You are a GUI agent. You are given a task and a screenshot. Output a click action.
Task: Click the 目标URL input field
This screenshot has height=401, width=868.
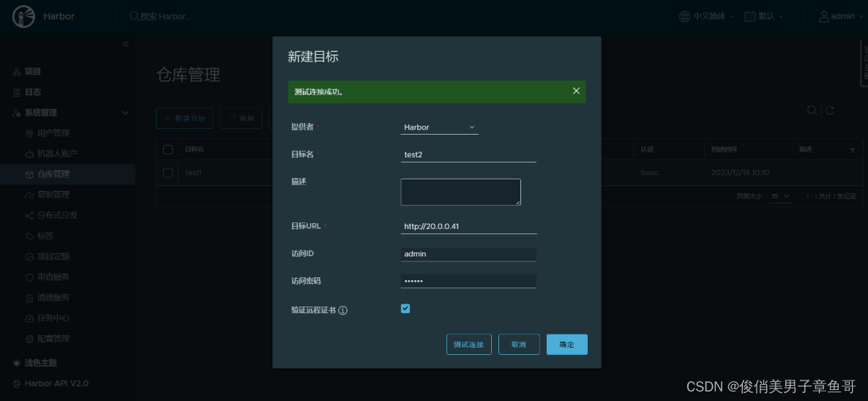468,226
